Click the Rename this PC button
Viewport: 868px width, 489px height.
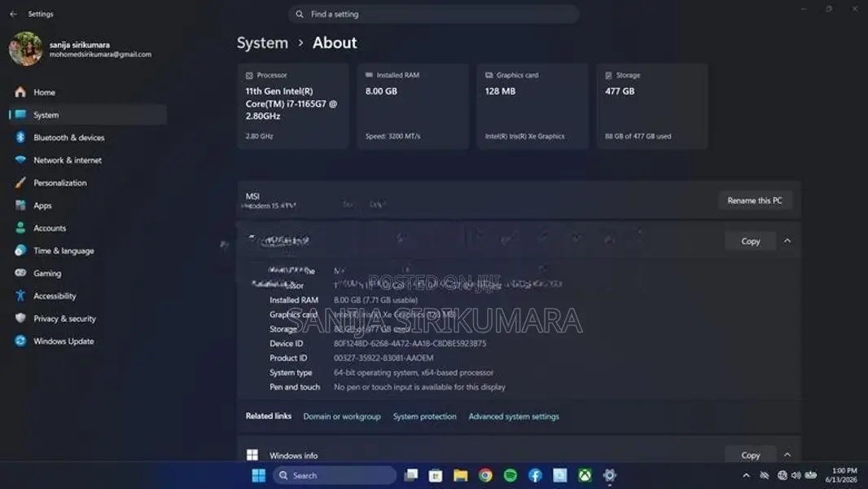click(755, 200)
